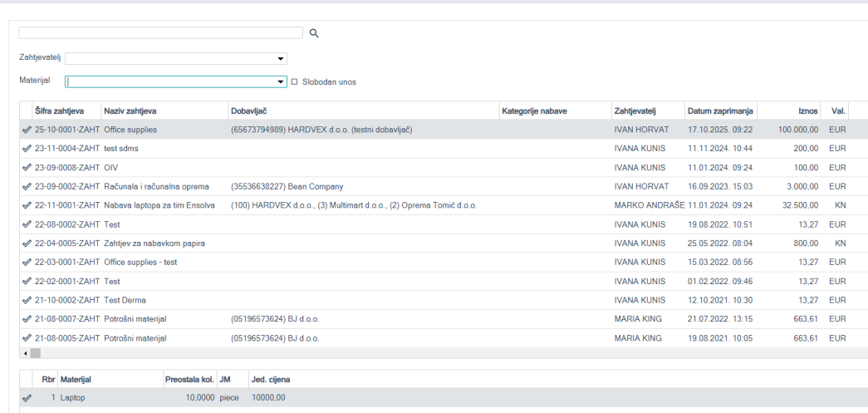The height and width of the screenshot is (413, 868).
Task: Expand the Materijal dropdown arrow
Action: [281, 82]
